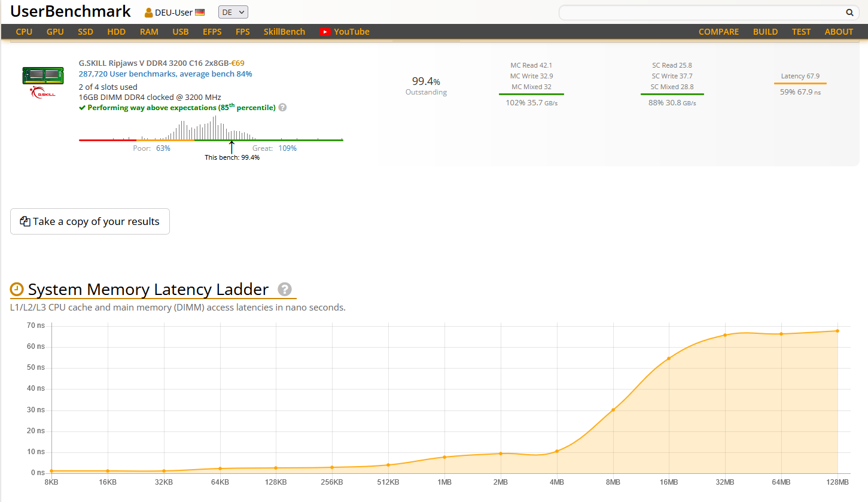Click the 128MB data point on latency chart
Viewport: 868px width, 502px height.
[837, 331]
